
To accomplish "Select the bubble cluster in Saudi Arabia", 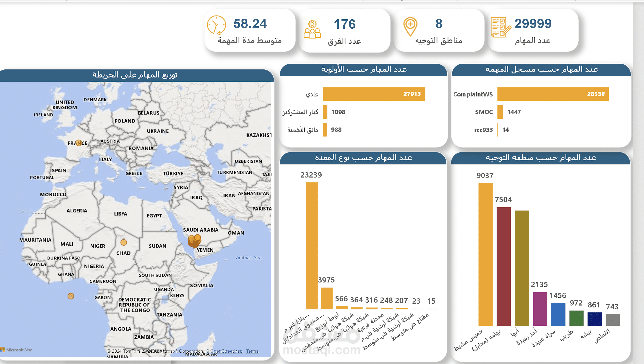I will [x=194, y=241].
